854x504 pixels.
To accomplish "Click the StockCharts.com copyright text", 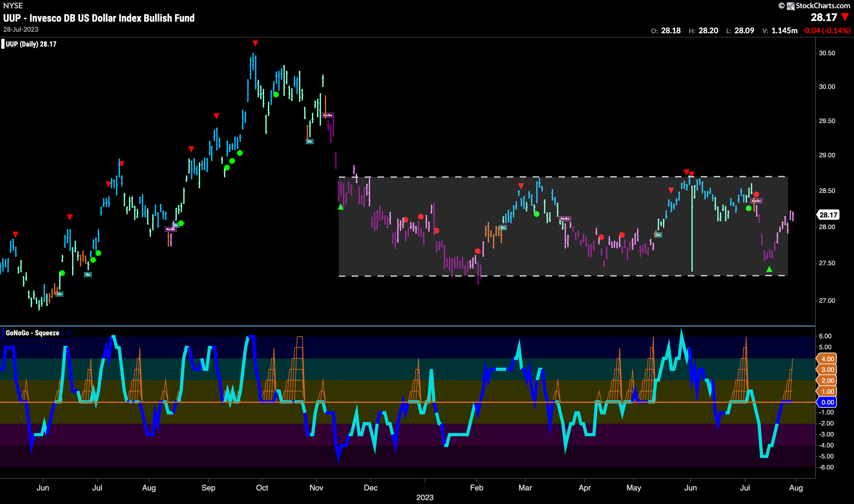I will pyautogui.click(x=823, y=6).
